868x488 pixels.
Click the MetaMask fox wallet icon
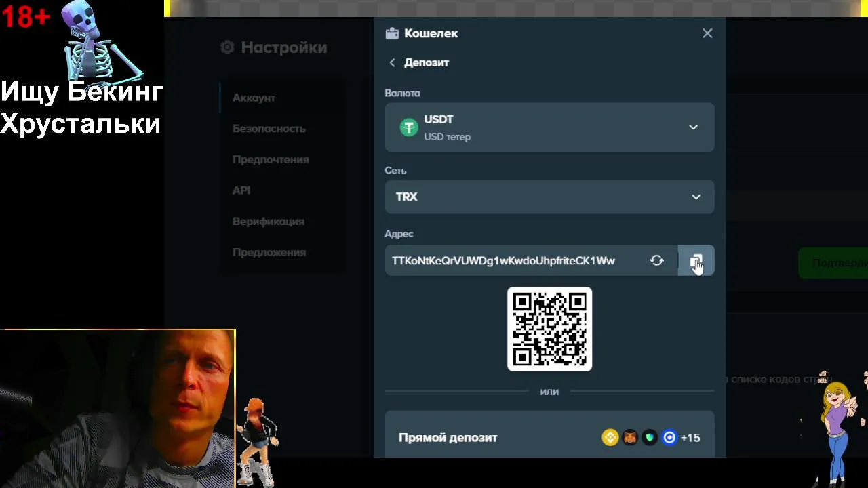[630, 438]
